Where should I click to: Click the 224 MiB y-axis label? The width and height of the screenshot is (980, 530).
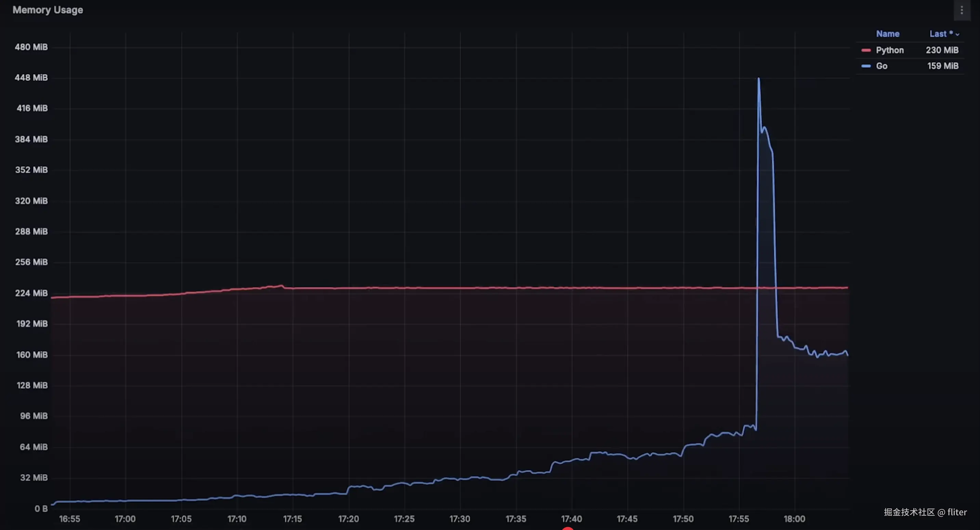[31, 293]
